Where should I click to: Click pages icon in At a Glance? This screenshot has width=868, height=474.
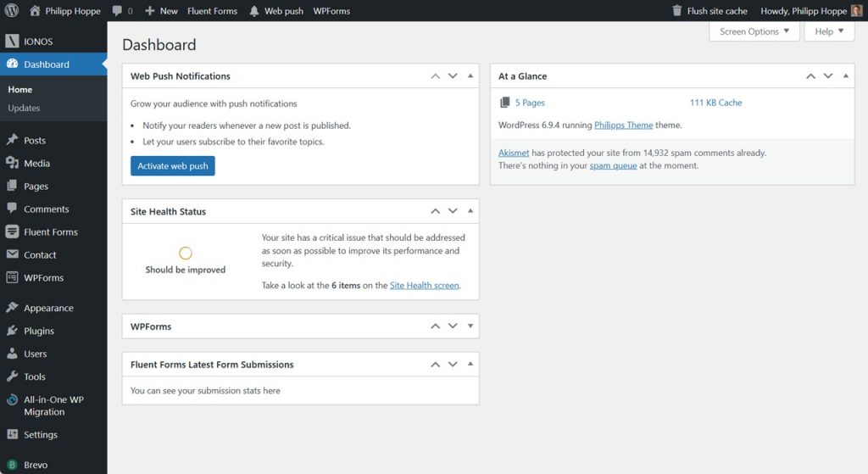click(x=504, y=103)
